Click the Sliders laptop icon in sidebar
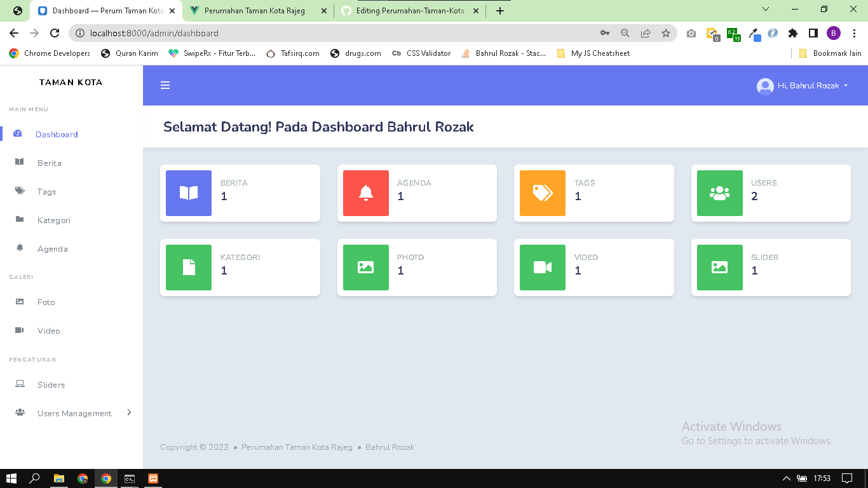The image size is (868, 488). (20, 384)
